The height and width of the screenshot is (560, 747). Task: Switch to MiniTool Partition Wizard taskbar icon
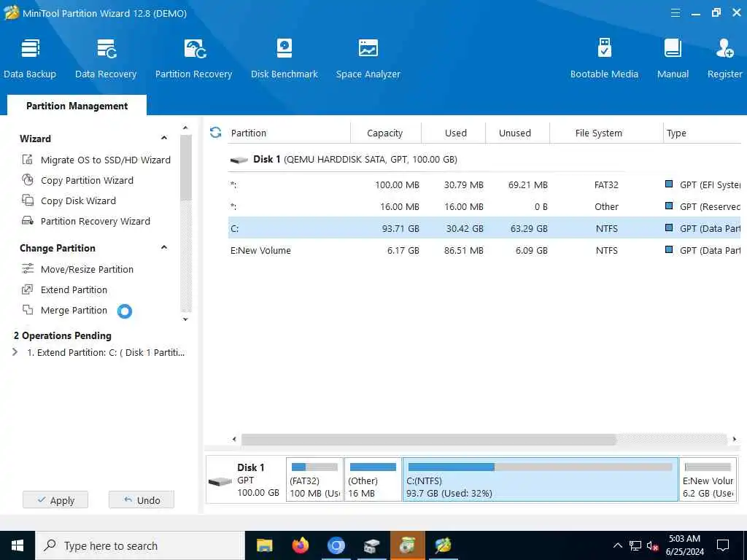coord(443,545)
